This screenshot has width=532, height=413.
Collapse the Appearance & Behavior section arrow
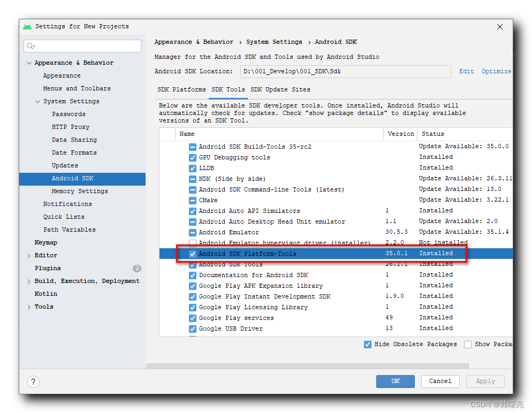(x=29, y=63)
